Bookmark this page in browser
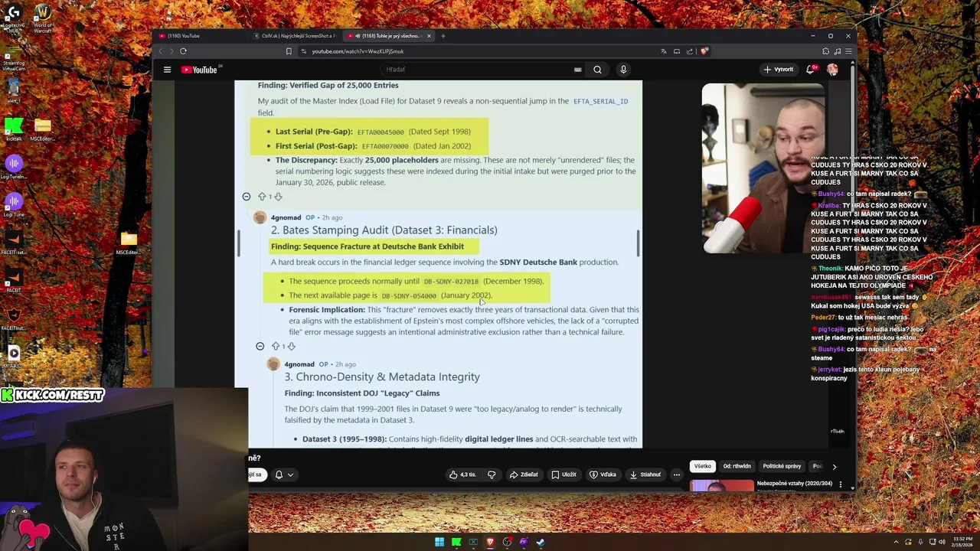 (289, 51)
